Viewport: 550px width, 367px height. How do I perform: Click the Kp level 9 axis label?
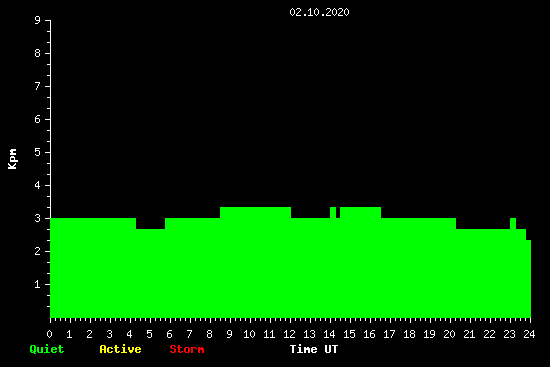pyautogui.click(x=38, y=20)
